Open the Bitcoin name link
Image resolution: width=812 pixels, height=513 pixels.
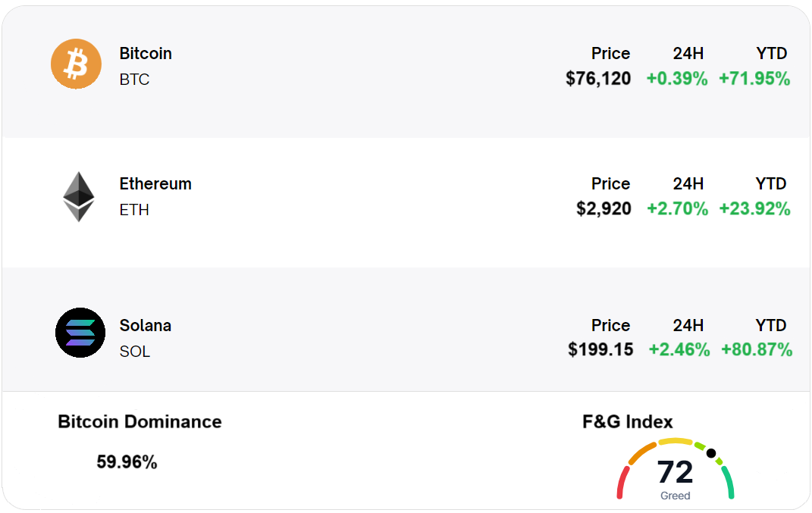tap(146, 54)
